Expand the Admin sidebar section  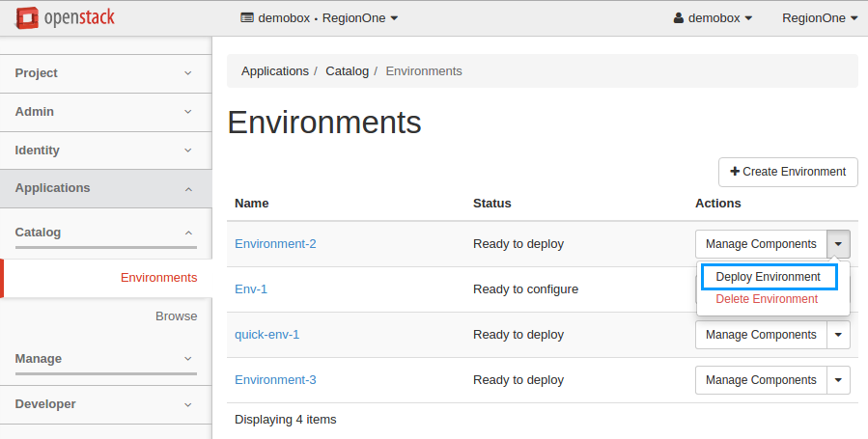click(x=105, y=112)
